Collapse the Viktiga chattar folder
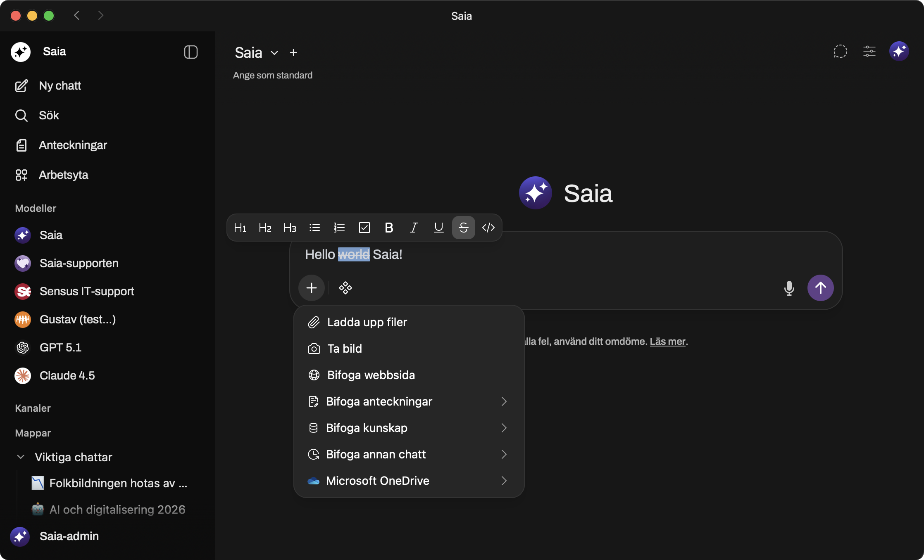 point(21,457)
